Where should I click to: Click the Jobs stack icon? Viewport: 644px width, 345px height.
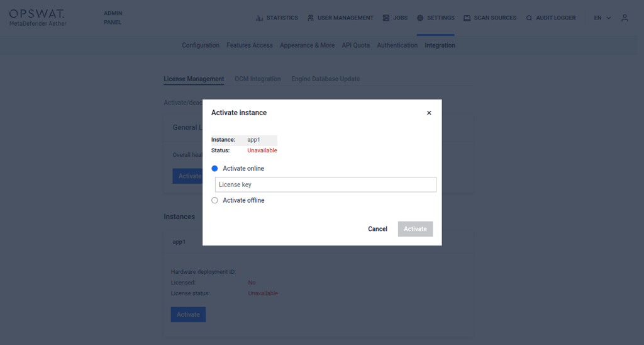point(386,18)
